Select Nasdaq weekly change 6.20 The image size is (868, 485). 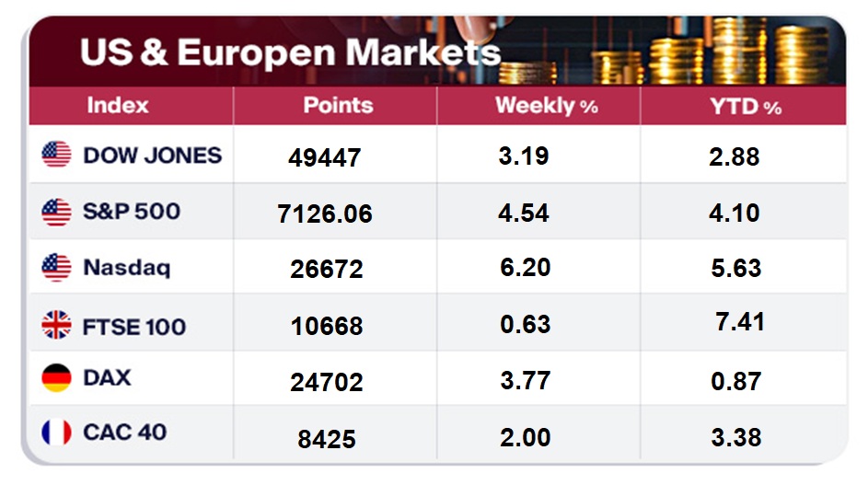525,268
